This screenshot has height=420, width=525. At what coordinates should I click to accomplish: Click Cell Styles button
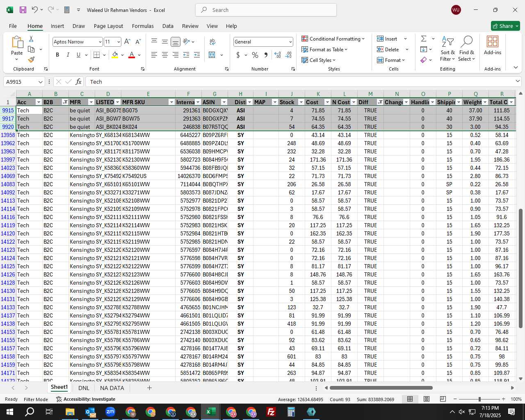[x=319, y=60]
